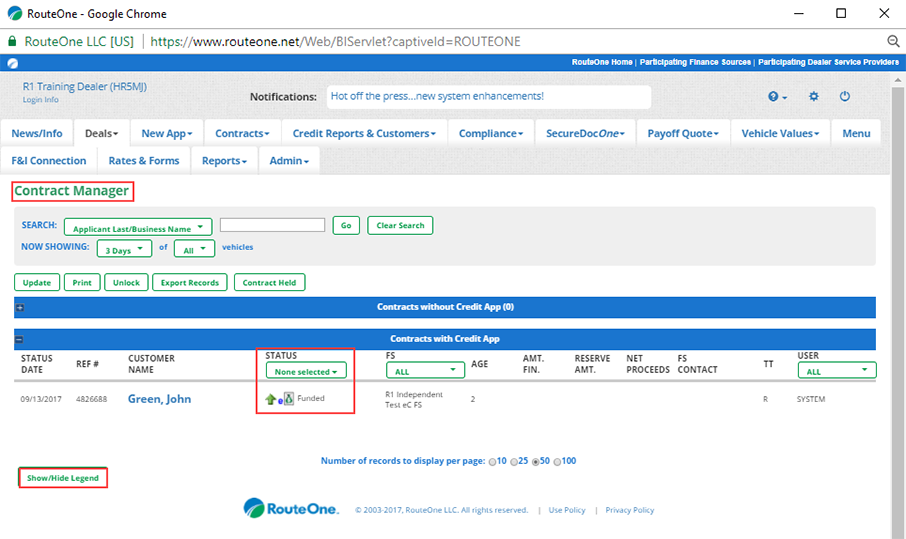Screen dimensions: 906x539
Task: Open the FS ALL filter dropdown
Action: coord(425,370)
